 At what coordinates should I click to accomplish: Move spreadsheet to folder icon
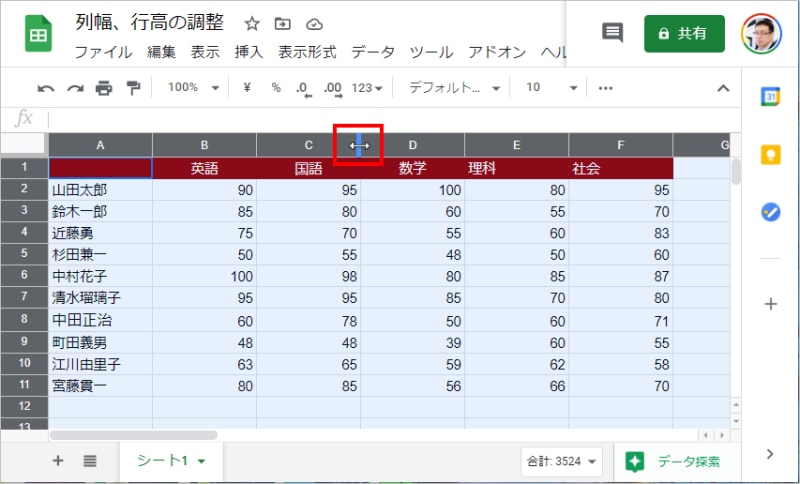(x=282, y=23)
